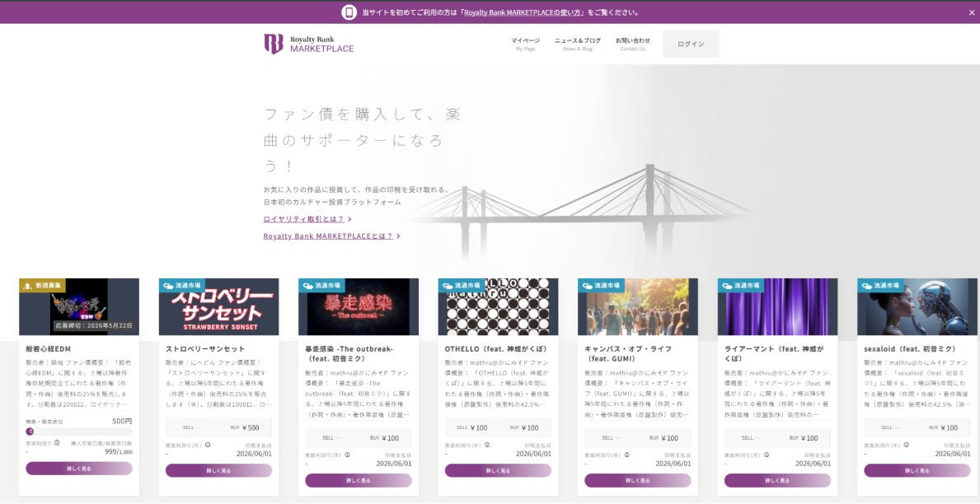Click the お問い合わせ (Contact Us) menu item

click(x=631, y=41)
